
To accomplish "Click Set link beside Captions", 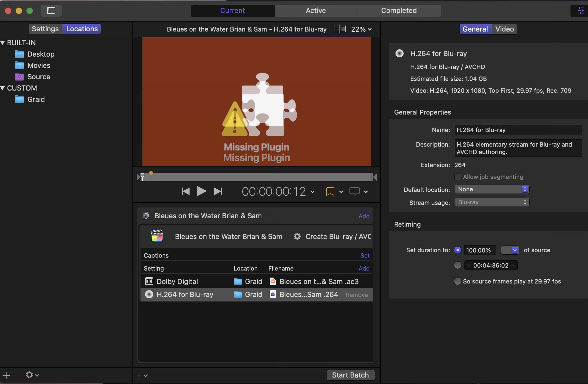I will pyautogui.click(x=365, y=255).
